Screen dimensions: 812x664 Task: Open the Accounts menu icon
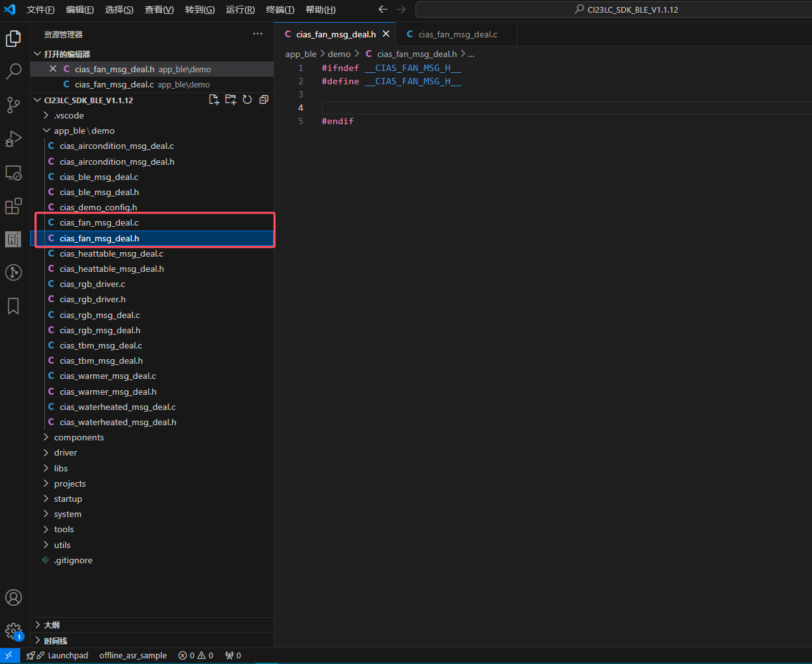pos(13,597)
